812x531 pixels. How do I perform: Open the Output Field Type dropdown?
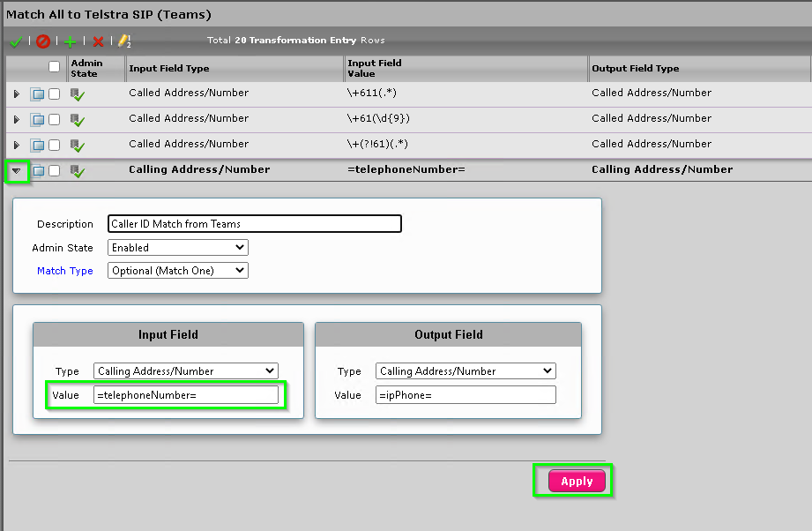(x=466, y=371)
